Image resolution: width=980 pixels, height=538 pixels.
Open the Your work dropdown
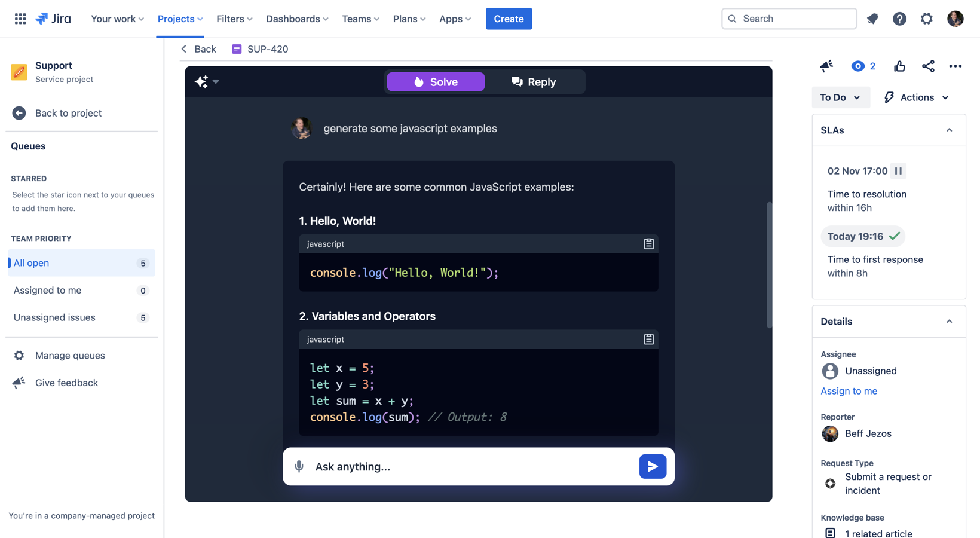click(x=117, y=19)
